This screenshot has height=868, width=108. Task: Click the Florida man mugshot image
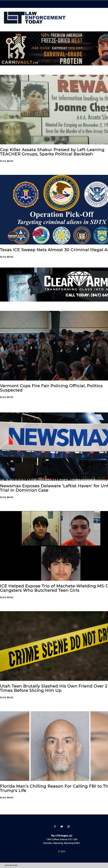54,746
